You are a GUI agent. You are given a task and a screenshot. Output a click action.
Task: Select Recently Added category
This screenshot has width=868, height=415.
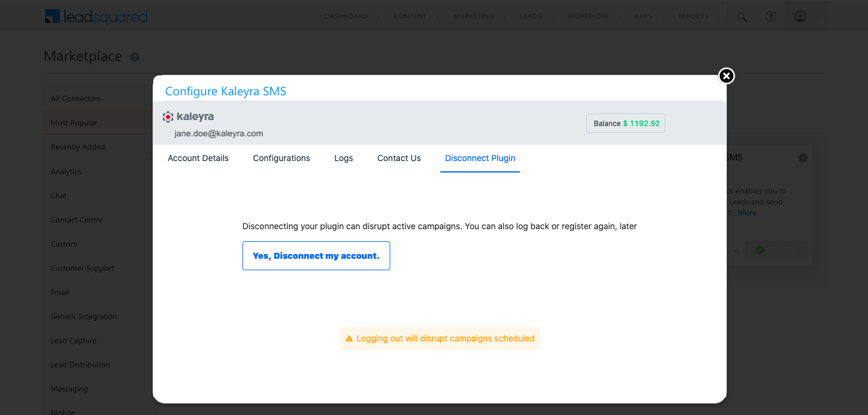pyautogui.click(x=98, y=147)
